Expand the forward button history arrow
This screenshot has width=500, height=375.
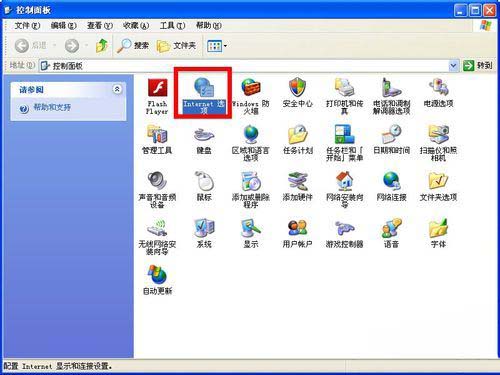(86, 45)
